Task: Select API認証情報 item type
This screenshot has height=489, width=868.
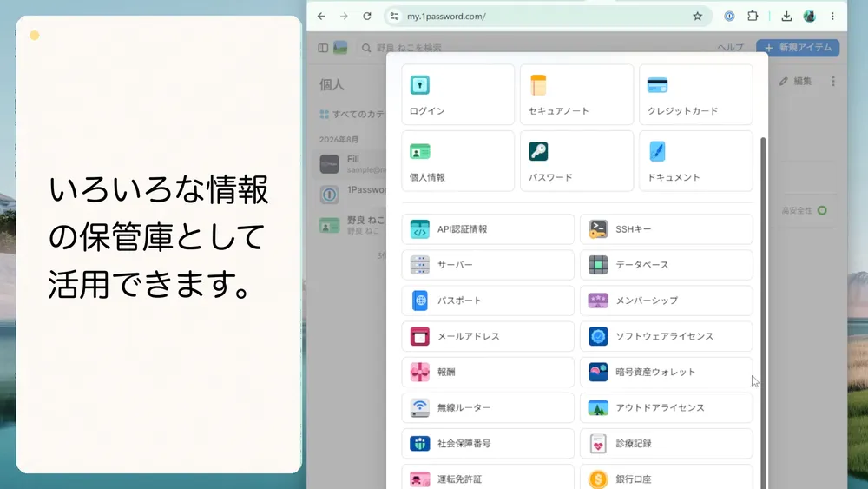Action: coord(488,229)
